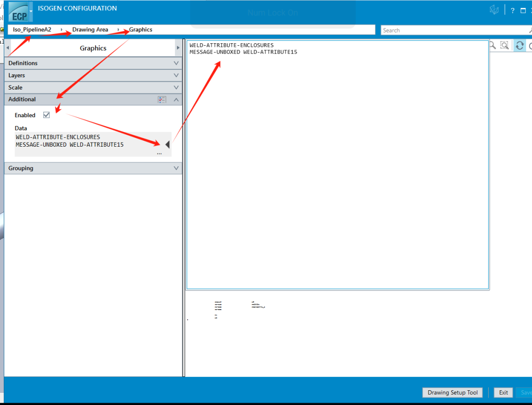Open the ECP application menu logo

click(x=18, y=12)
